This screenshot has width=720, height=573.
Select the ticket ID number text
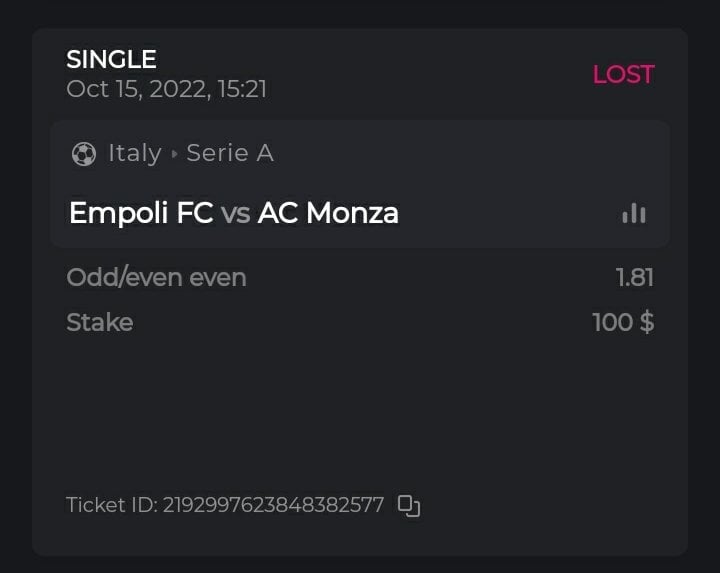coord(273,505)
